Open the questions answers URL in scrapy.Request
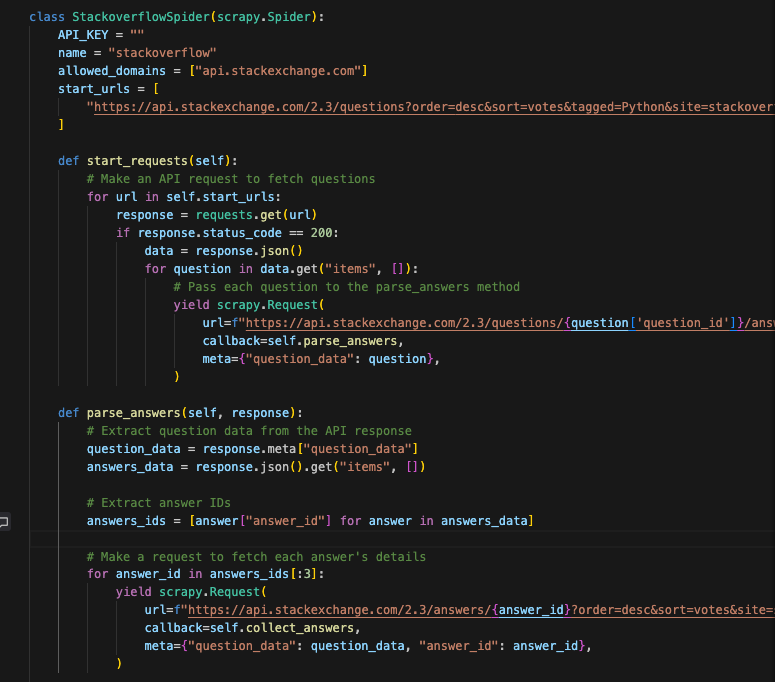The height and width of the screenshot is (682, 775). tap(500, 323)
